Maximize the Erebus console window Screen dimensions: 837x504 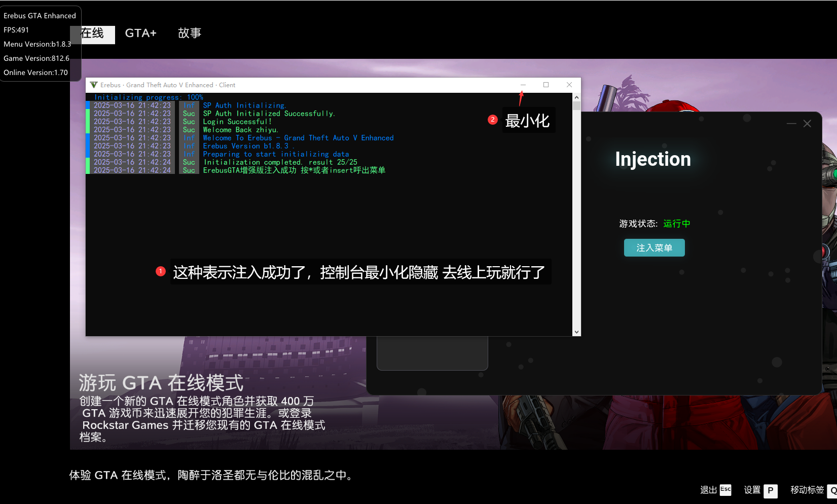(546, 85)
